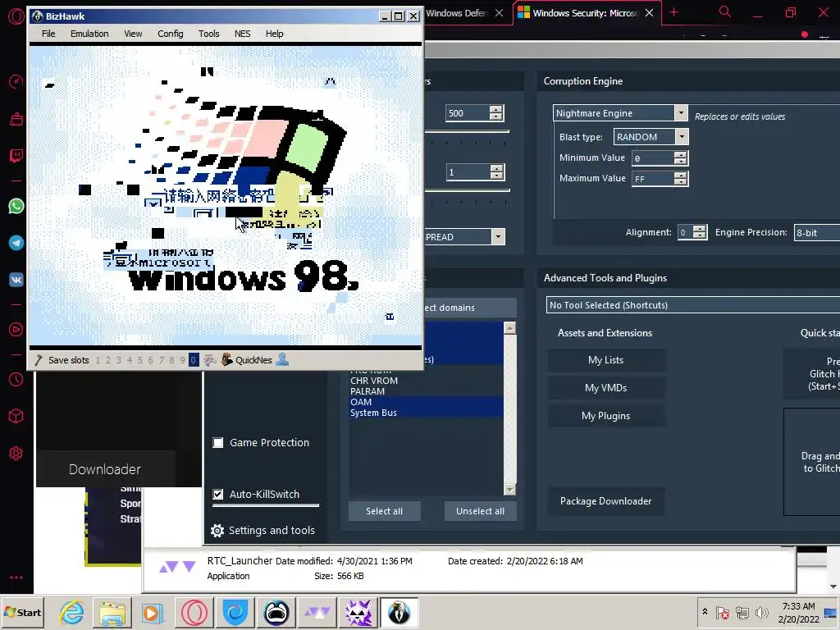Click the blue user icon in BizHawk status bar
The height and width of the screenshot is (630, 840).
(x=282, y=360)
